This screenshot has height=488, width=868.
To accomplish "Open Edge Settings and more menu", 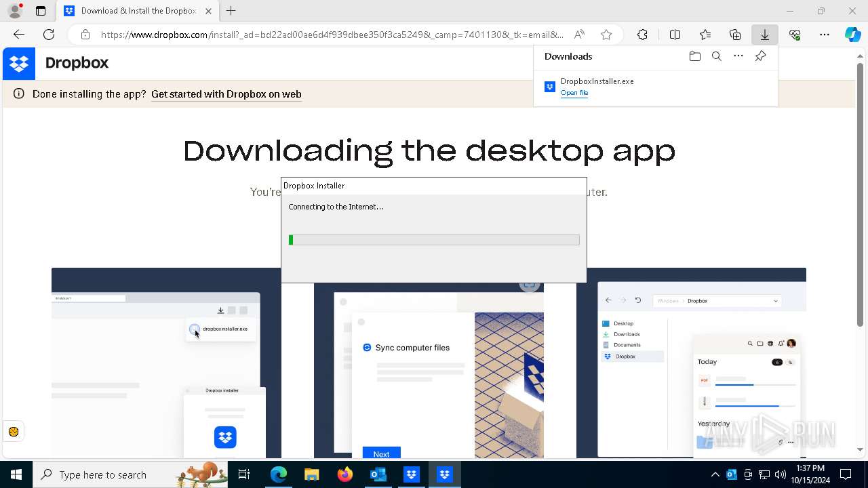I will click(x=825, y=35).
